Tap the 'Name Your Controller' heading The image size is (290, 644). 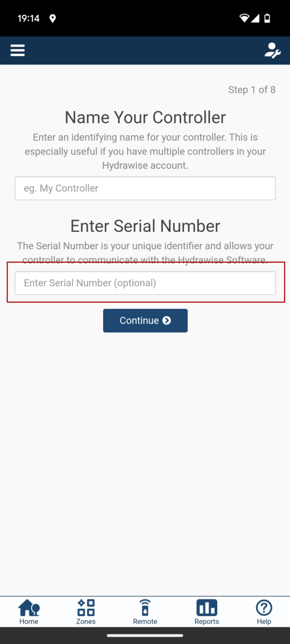pos(145,117)
